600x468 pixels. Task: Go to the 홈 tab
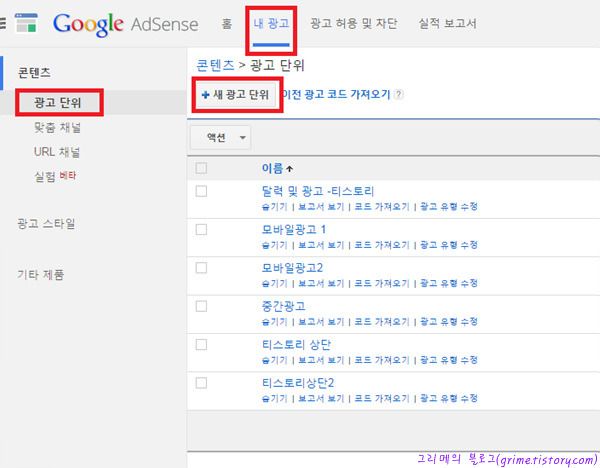(x=227, y=24)
